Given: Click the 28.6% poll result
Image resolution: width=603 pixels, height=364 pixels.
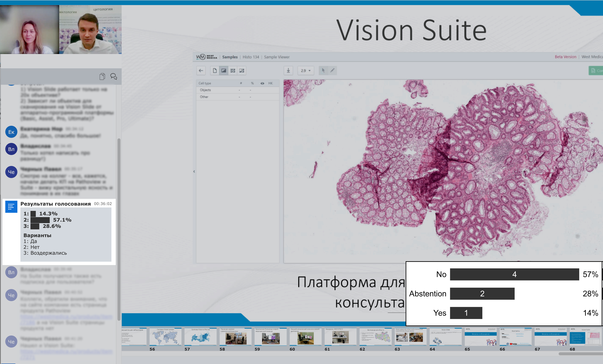Looking at the screenshot, I should 52,226.
